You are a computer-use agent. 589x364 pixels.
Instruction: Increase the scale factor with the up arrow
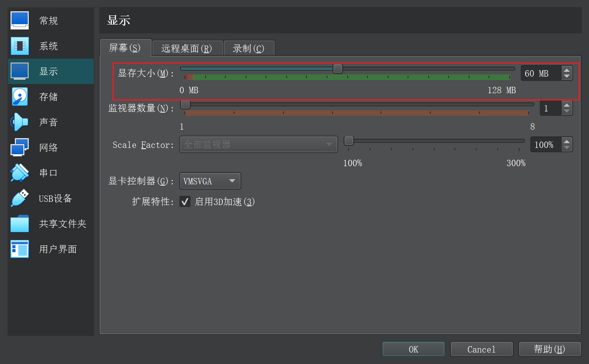(567, 142)
